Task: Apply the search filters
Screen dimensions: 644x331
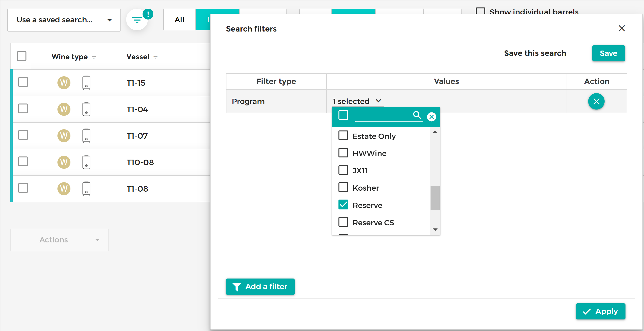Action: pos(600,312)
